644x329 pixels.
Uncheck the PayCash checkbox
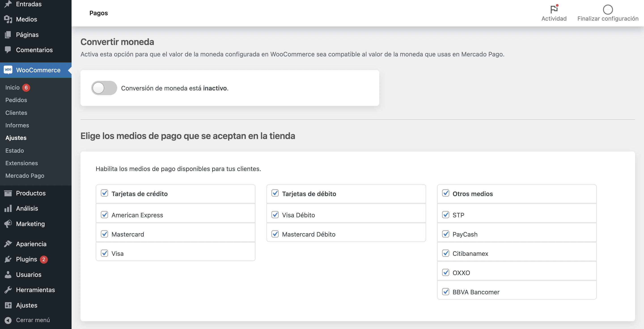(x=445, y=234)
